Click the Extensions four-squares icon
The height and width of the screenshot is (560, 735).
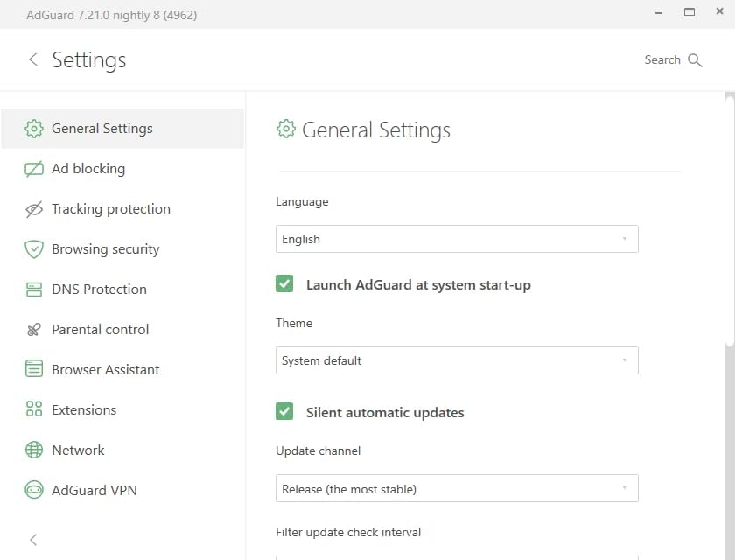click(34, 410)
